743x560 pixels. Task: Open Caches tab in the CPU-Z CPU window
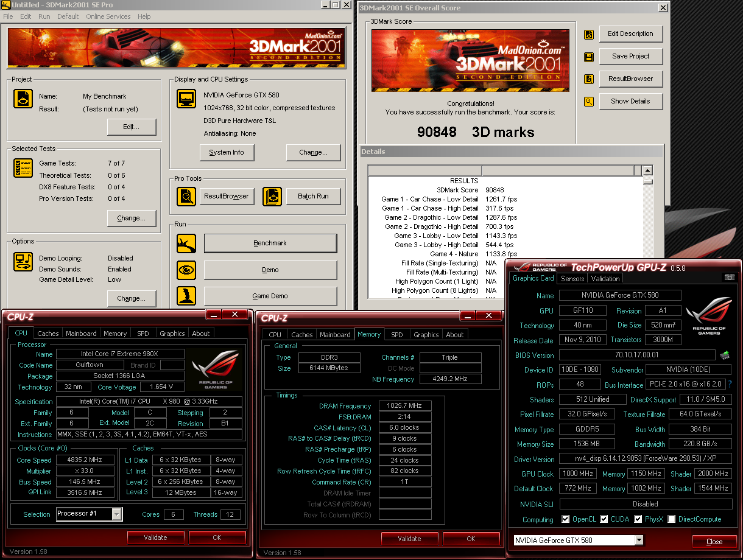pyautogui.click(x=48, y=334)
